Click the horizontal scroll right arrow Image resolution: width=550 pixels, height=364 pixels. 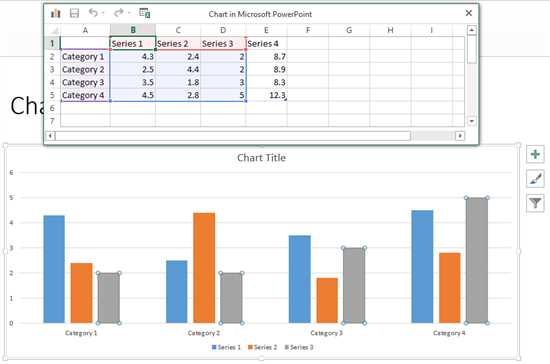460,136
